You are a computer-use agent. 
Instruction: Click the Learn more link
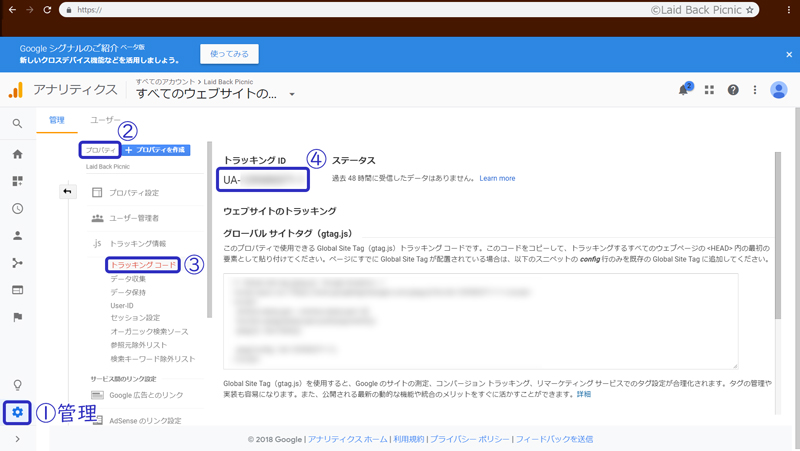click(497, 178)
